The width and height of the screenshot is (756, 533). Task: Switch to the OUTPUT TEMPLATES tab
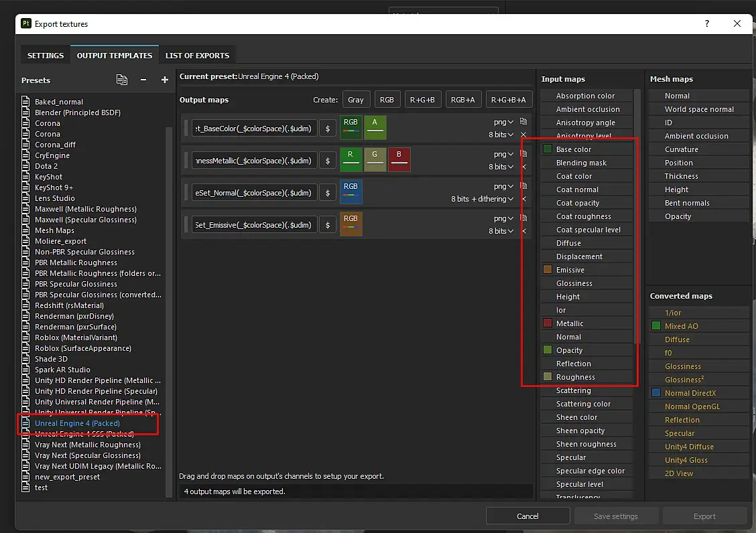(114, 56)
